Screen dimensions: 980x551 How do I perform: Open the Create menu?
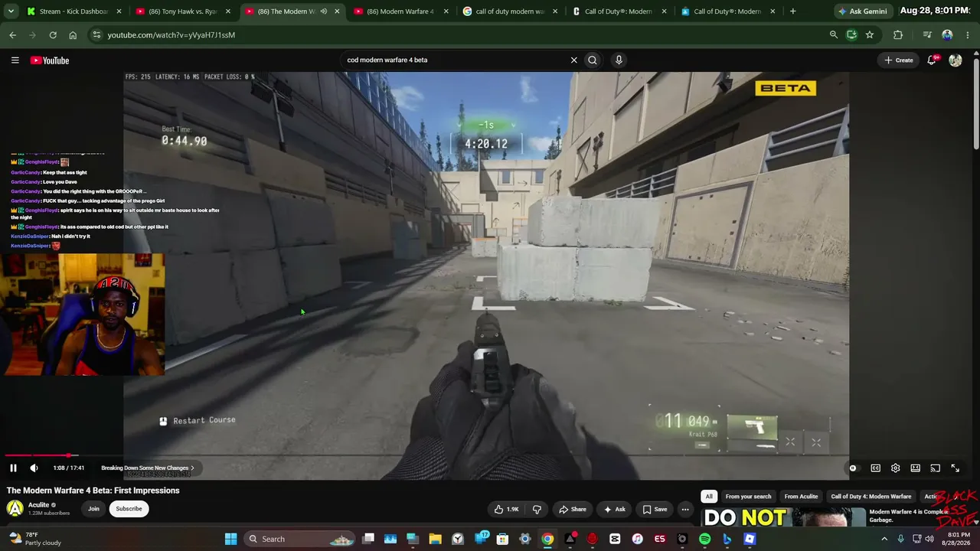[898, 60]
